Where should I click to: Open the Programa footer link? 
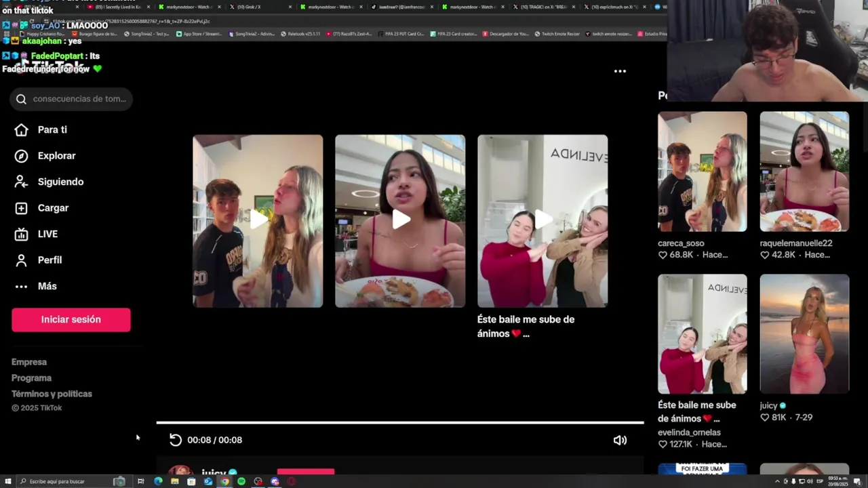[31, 378]
